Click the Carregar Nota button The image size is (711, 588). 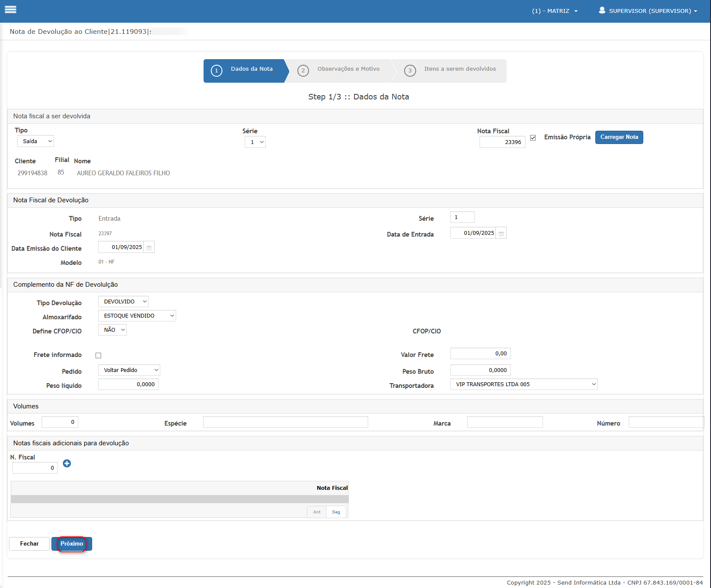pos(618,137)
